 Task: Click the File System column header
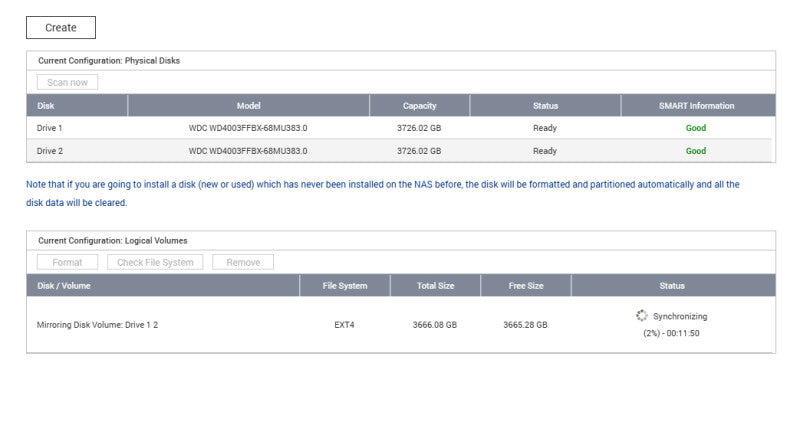345,286
